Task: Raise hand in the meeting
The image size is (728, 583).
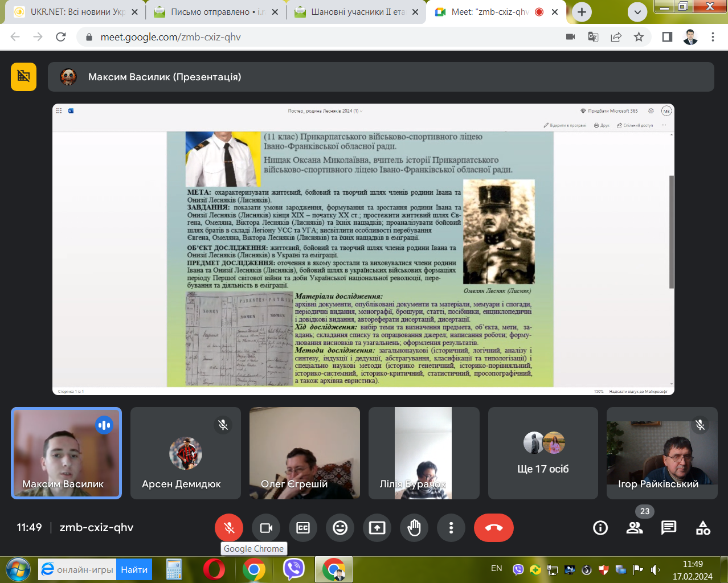Action: pos(414,528)
